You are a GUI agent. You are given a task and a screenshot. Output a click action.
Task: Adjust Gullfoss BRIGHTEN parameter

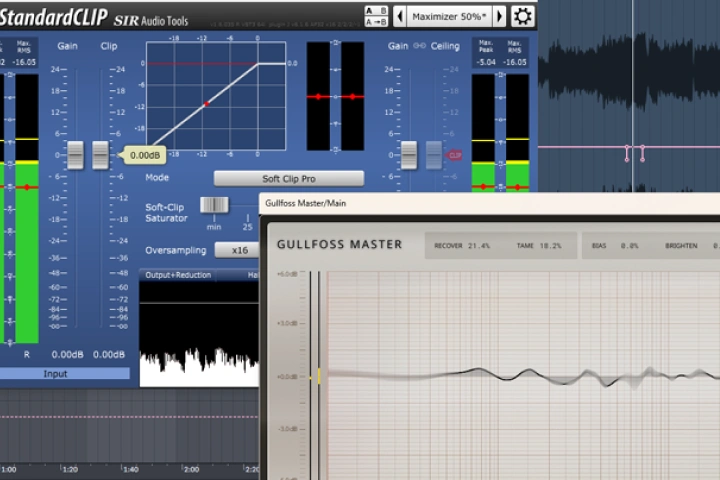[691, 246]
